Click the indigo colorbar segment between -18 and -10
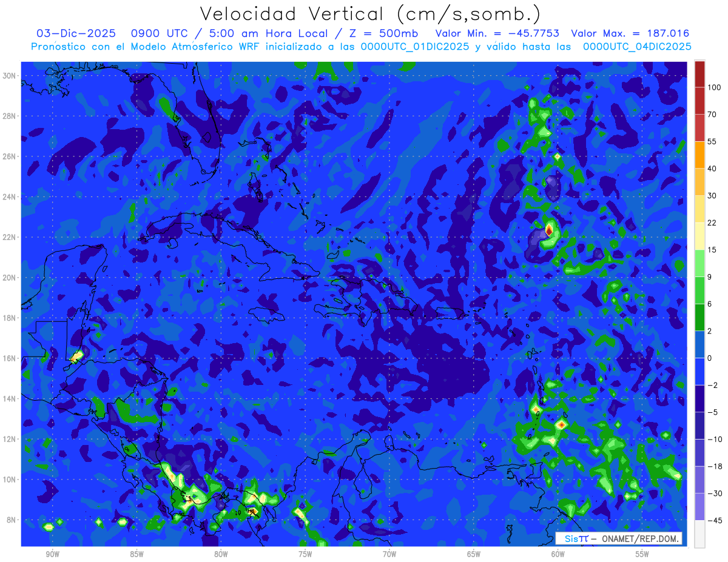Image resolution: width=728 pixels, height=562 pixels. (699, 453)
